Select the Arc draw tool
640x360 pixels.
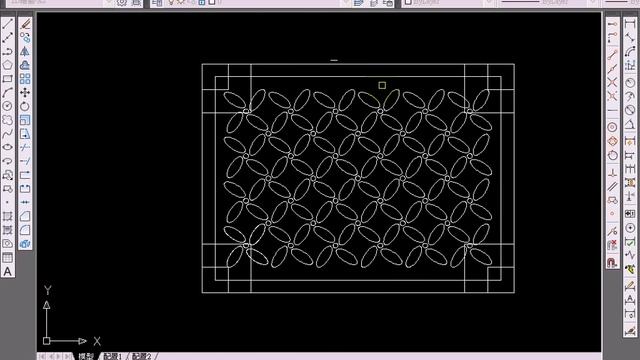[7, 93]
